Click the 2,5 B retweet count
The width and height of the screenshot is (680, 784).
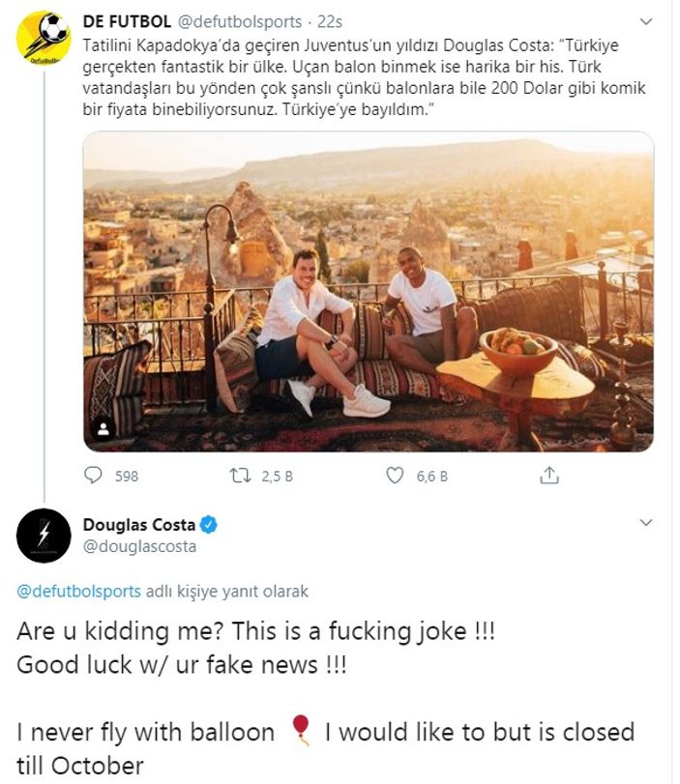[x=277, y=476]
